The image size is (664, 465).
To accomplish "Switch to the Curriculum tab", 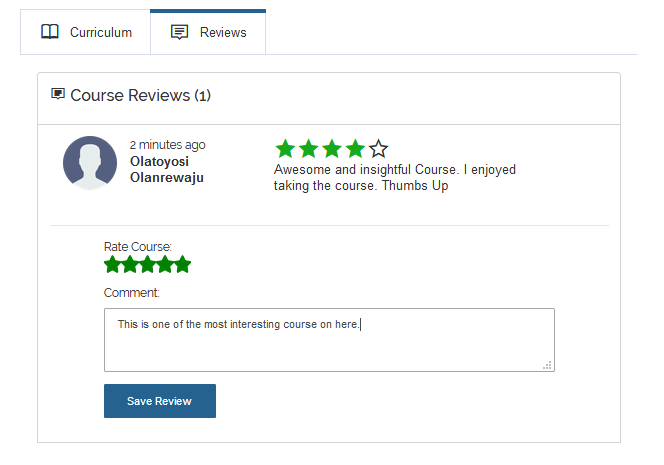I will coord(86,32).
